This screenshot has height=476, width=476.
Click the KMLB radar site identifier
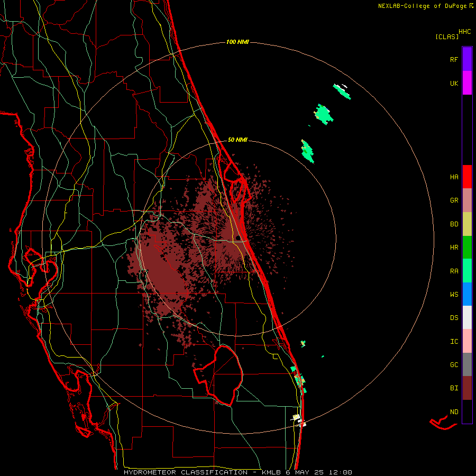pos(271,472)
